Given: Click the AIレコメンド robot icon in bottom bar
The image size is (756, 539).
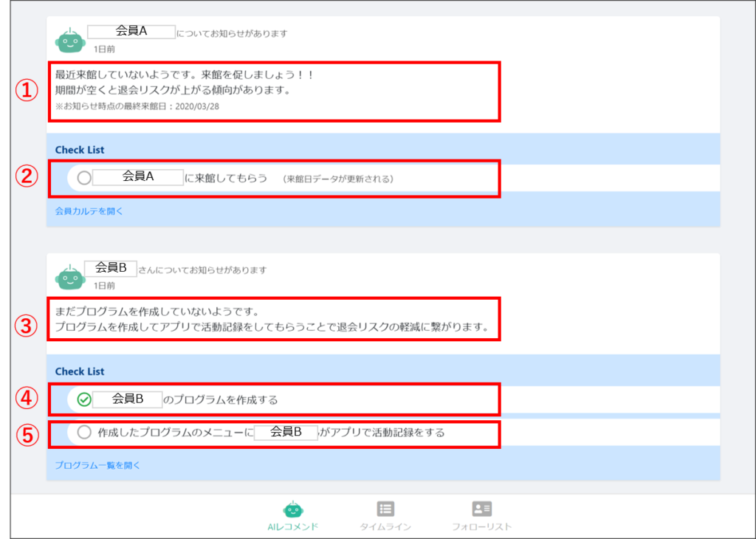Looking at the screenshot, I should pos(293,509).
